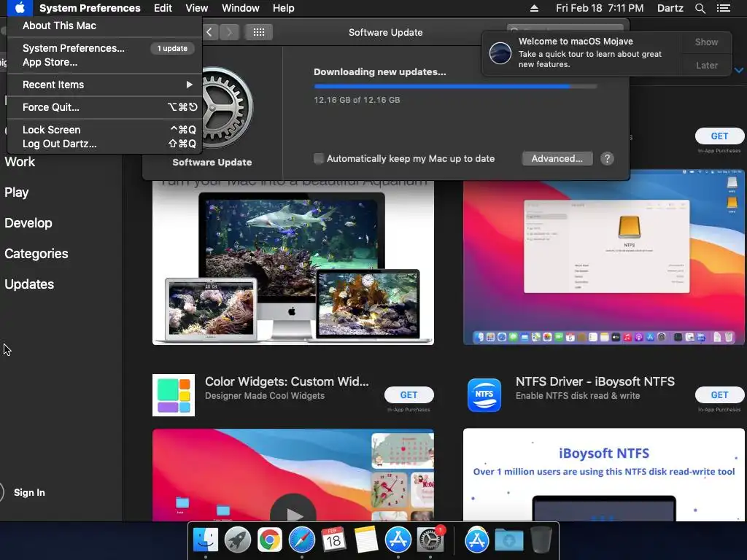Get the NTFS Driver iBoysoft app

719,394
